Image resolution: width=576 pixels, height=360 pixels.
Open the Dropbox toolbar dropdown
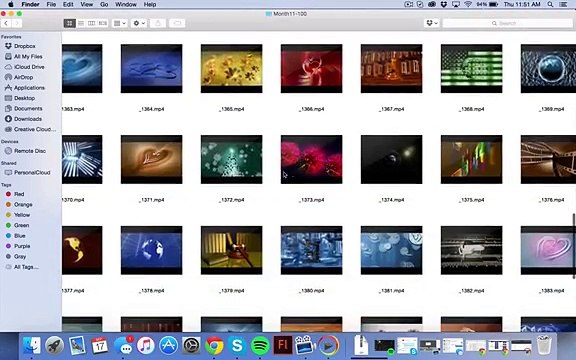[x=432, y=23]
